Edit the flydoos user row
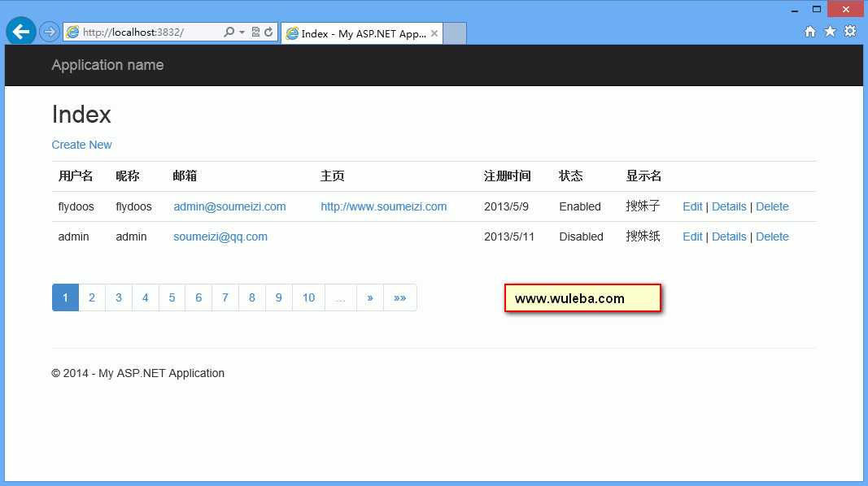The height and width of the screenshot is (486, 868). tap(692, 206)
